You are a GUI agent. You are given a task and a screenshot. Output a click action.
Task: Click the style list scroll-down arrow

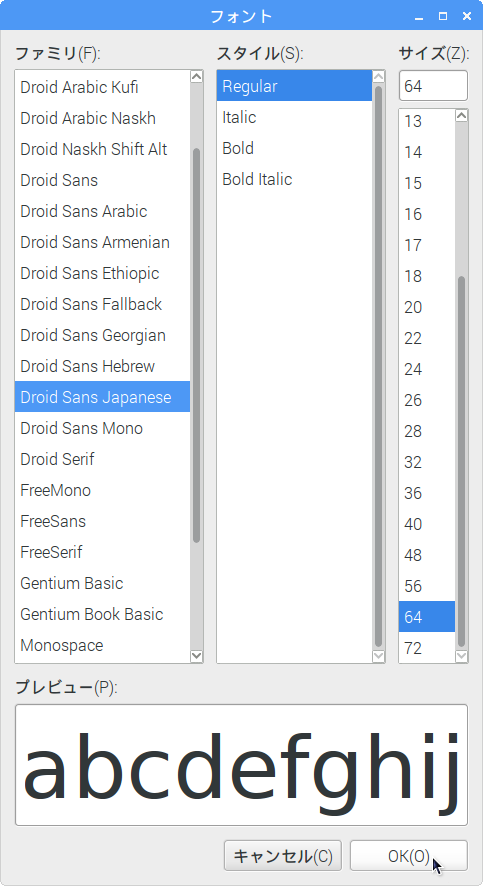(x=378, y=655)
